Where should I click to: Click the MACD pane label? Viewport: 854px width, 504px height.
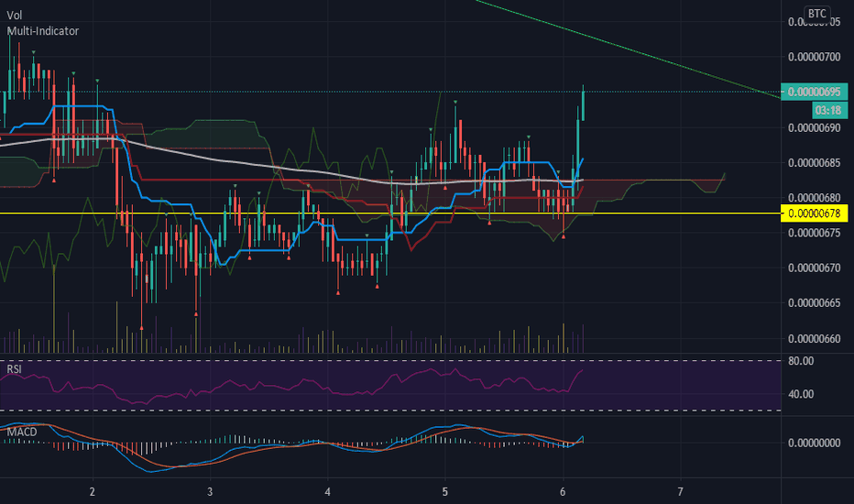point(22,433)
